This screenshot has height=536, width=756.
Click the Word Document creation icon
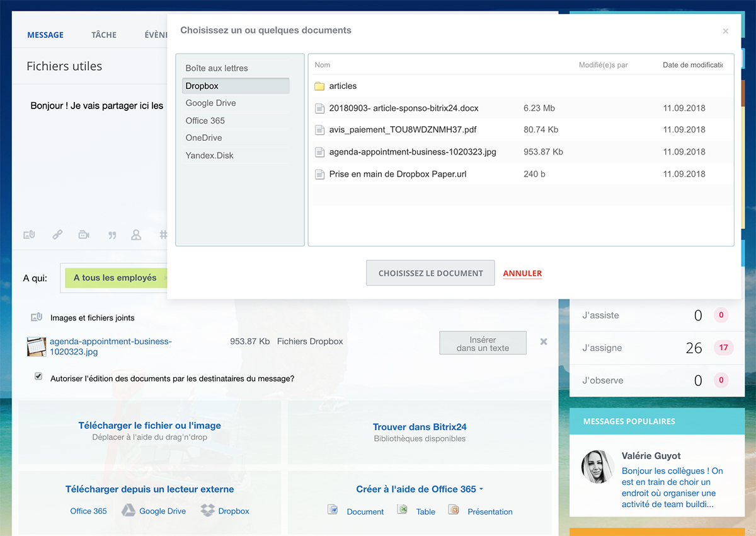tap(333, 510)
